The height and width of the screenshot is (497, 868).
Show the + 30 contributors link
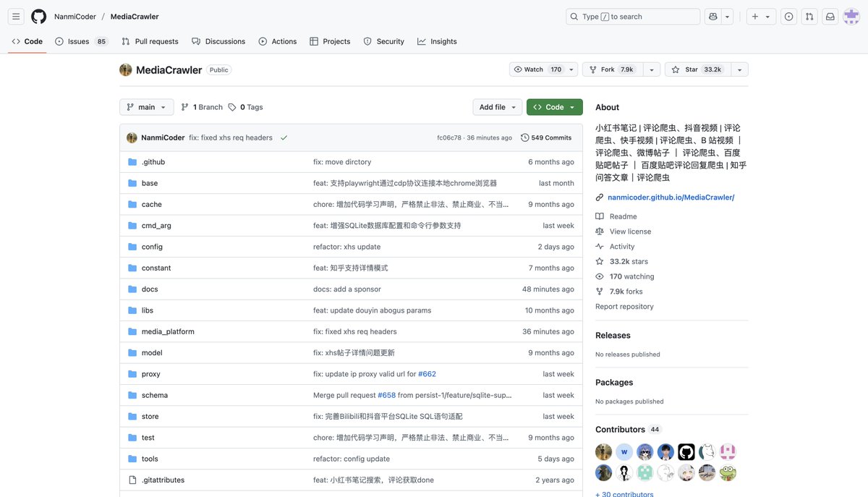(624, 494)
